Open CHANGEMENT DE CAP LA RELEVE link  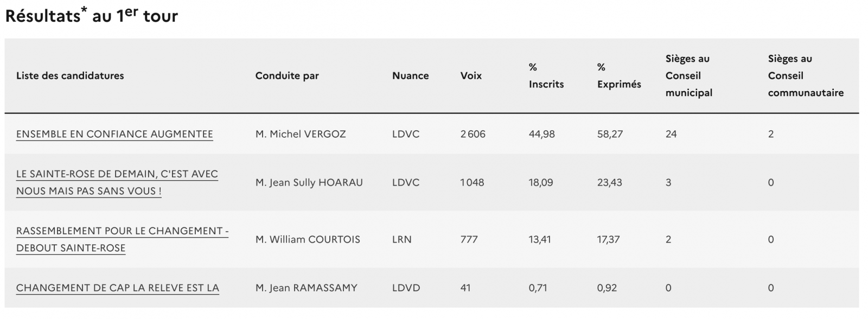point(117,288)
